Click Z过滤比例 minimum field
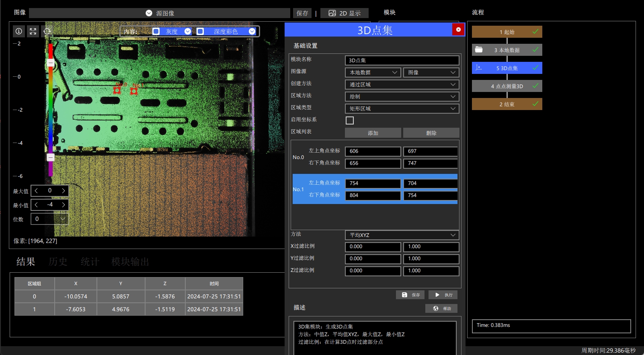644x355 pixels. click(373, 271)
